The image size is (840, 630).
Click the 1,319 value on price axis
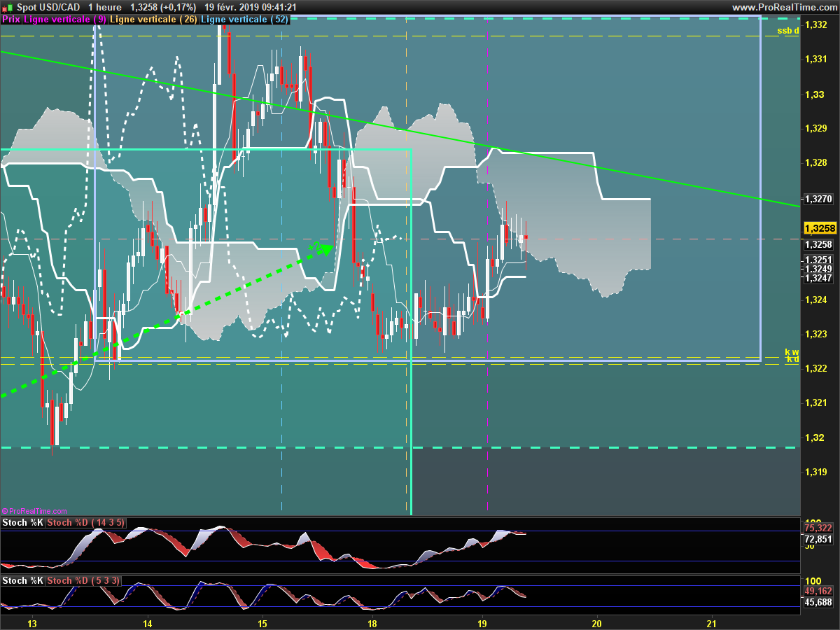[x=815, y=472]
